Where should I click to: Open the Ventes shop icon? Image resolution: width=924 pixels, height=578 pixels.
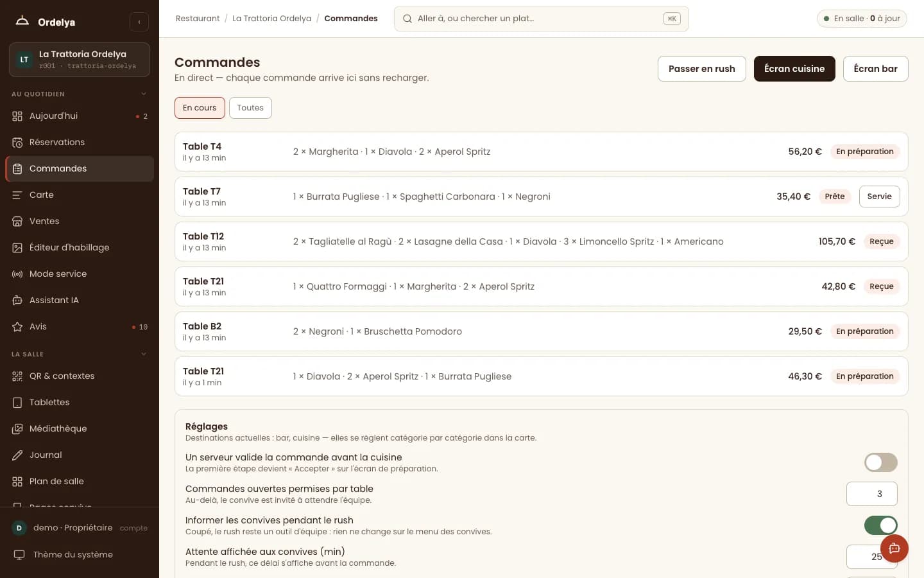click(17, 222)
